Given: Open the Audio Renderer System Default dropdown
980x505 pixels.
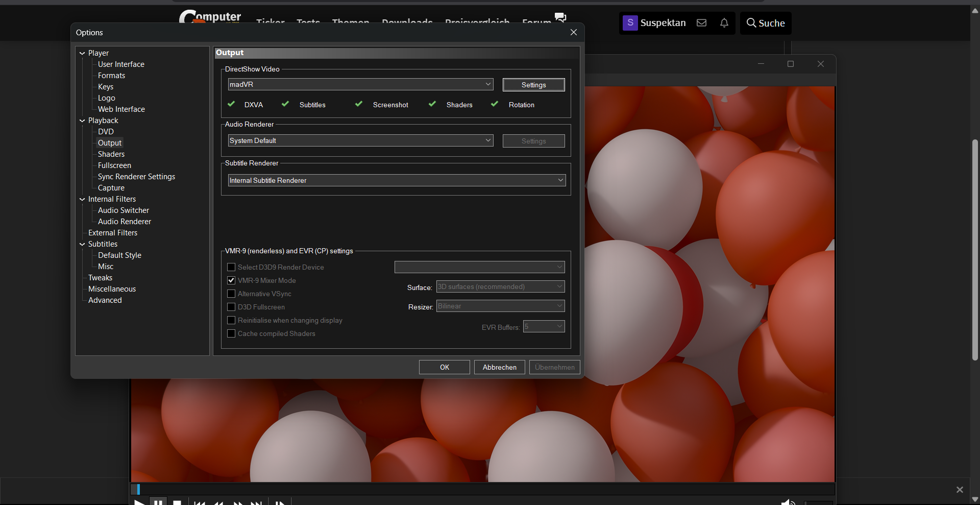Looking at the screenshot, I should [x=360, y=140].
